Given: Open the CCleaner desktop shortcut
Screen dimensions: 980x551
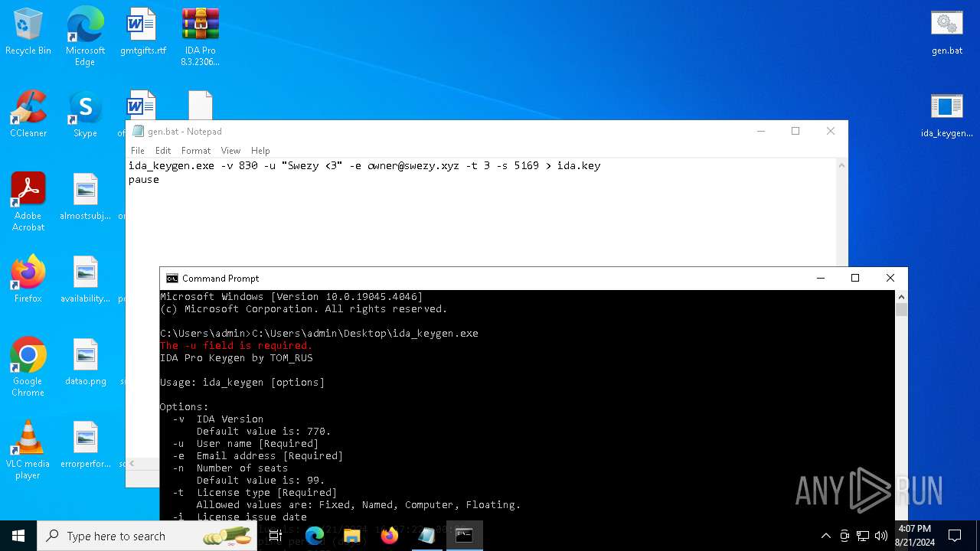Looking at the screenshot, I should point(28,115).
